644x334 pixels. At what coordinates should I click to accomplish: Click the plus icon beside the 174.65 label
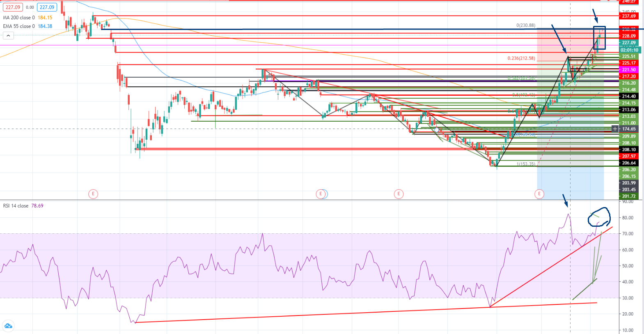(x=615, y=129)
